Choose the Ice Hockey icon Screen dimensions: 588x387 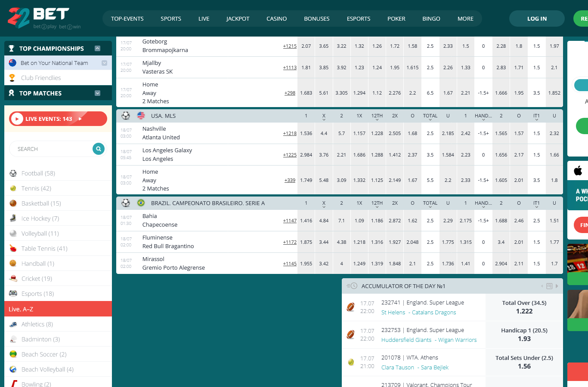(13, 218)
